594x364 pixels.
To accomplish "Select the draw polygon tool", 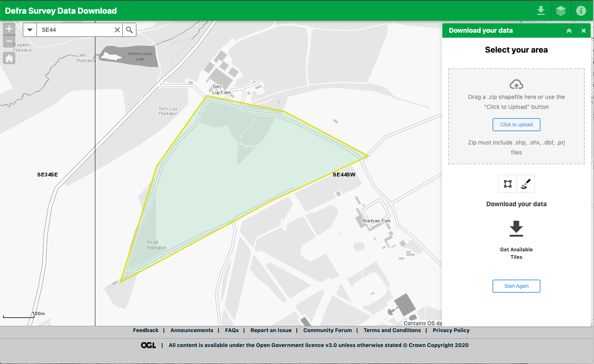I will [508, 184].
